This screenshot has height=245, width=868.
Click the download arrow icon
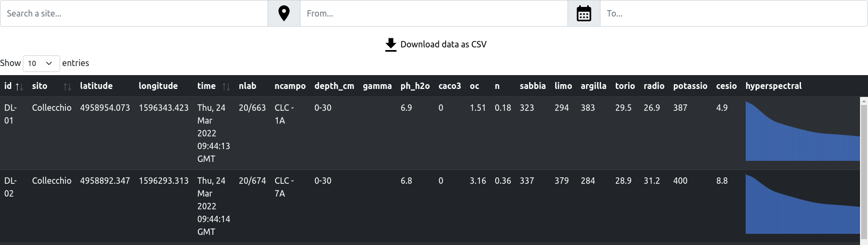pyautogui.click(x=391, y=45)
